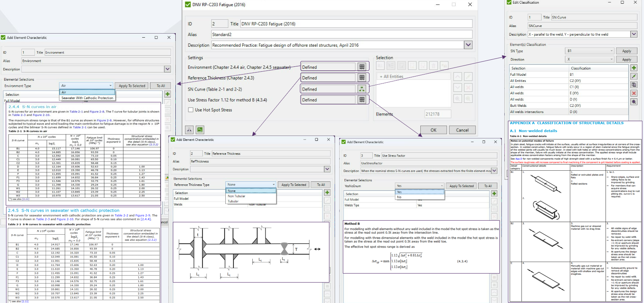Click Cancel in DNV RP-C203 Fatigue dialog
644x303 pixels.
(463, 130)
